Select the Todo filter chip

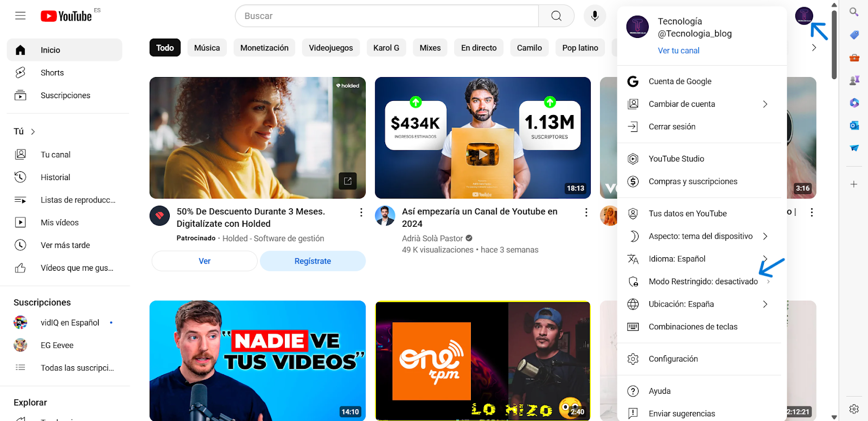[x=165, y=48]
